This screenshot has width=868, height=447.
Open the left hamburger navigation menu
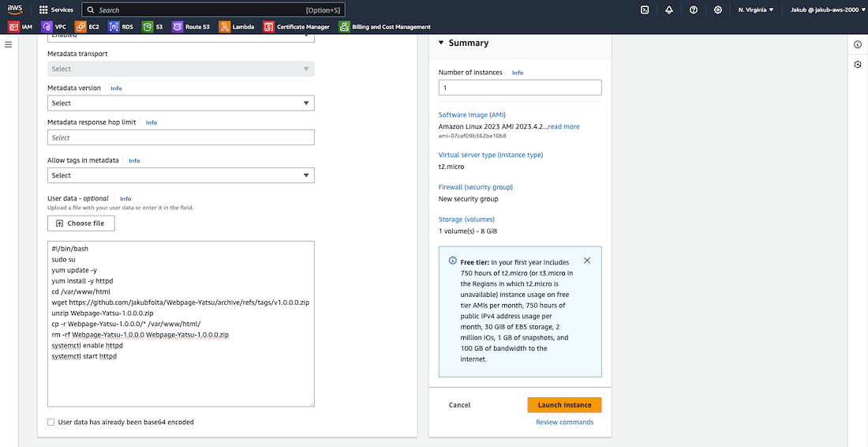(9, 44)
